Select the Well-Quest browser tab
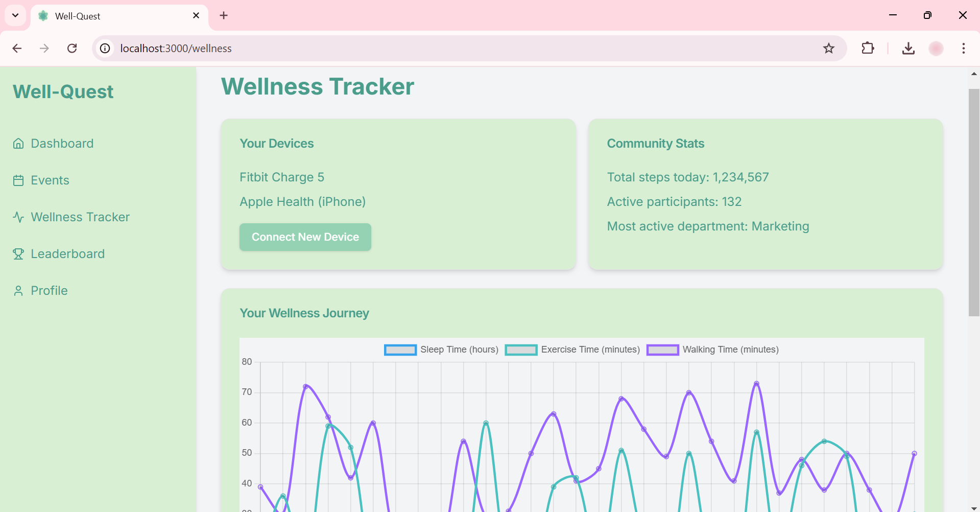The image size is (980, 512). coord(119,16)
